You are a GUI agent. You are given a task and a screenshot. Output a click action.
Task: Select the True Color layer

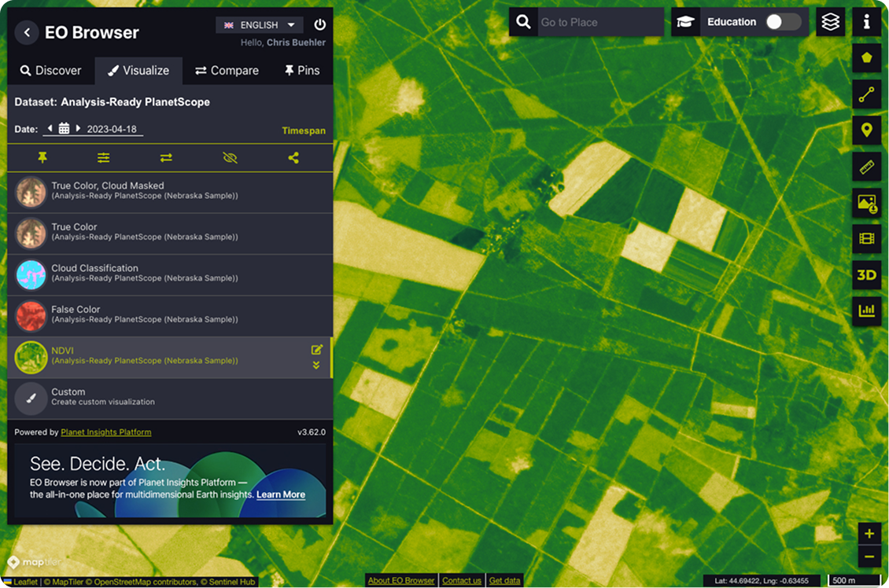point(170,233)
